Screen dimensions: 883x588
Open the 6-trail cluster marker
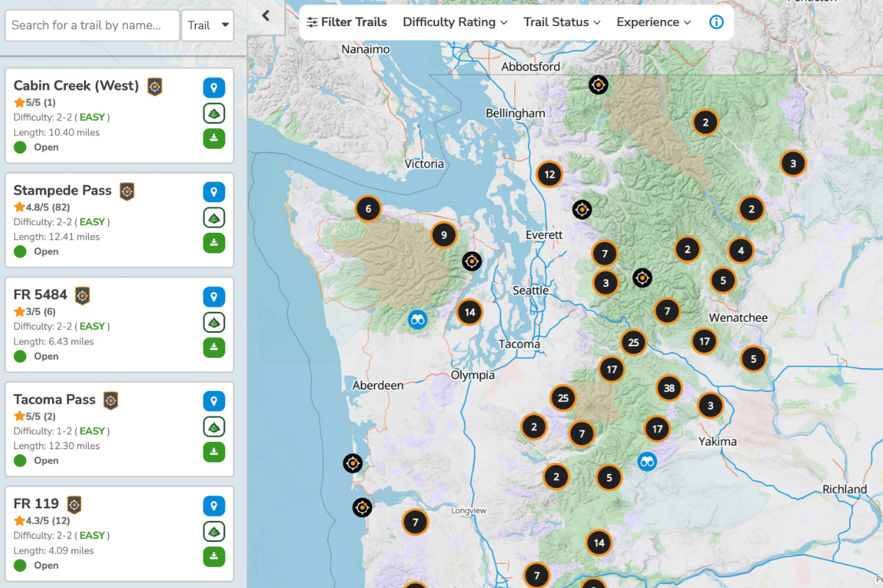[x=368, y=208]
